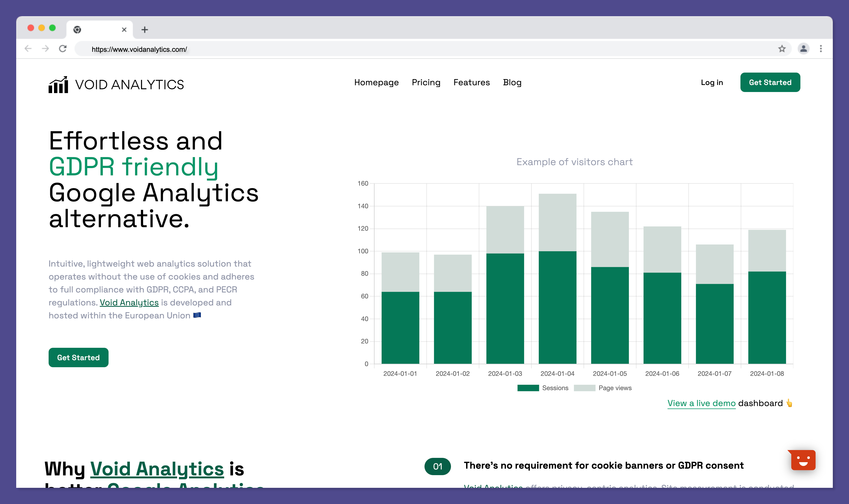Screen dimensions: 849x504
Task: Click the 2024-01-03 Page views bar segment
Action: click(x=505, y=230)
